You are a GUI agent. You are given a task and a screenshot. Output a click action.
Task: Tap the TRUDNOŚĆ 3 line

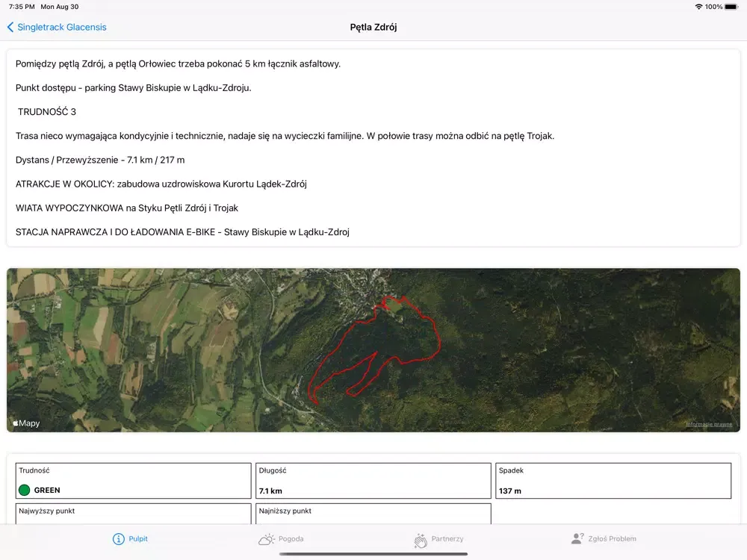[x=46, y=112]
